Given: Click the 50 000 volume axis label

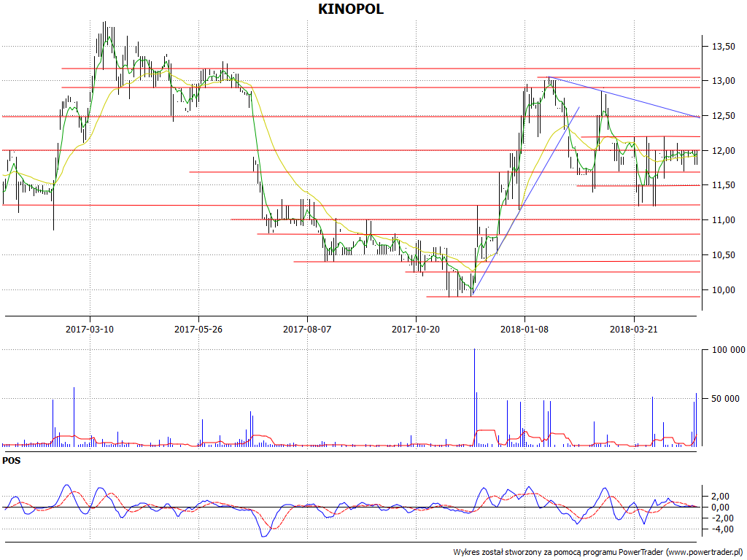Looking at the screenshot, I should coord(726,399).
